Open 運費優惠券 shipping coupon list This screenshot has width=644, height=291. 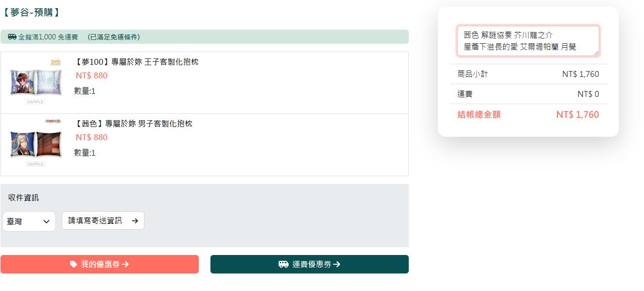pyautogui.click(x=310, y=264)
